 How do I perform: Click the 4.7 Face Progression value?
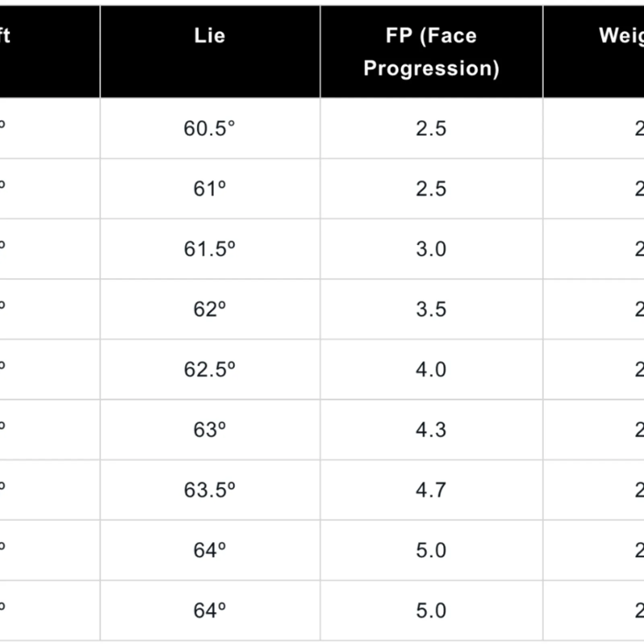coord(431,490)
